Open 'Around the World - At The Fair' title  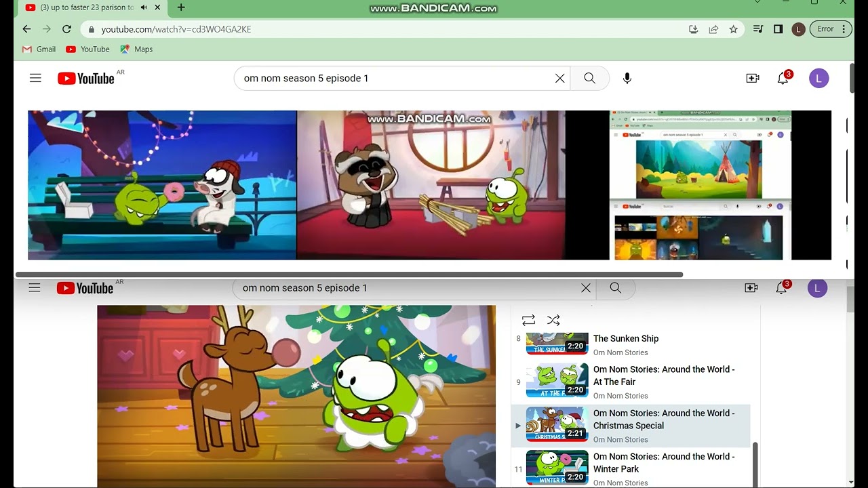[x=664, y=375]
